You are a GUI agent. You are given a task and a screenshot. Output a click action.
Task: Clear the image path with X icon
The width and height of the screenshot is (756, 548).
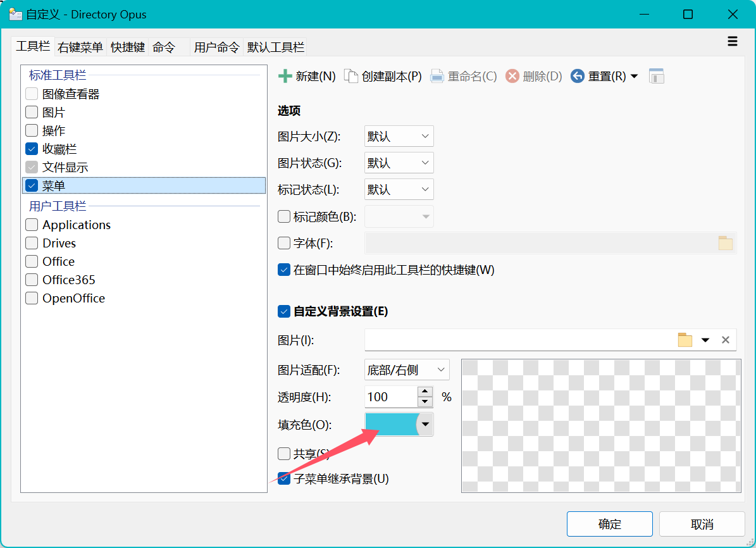click(725, 340)
